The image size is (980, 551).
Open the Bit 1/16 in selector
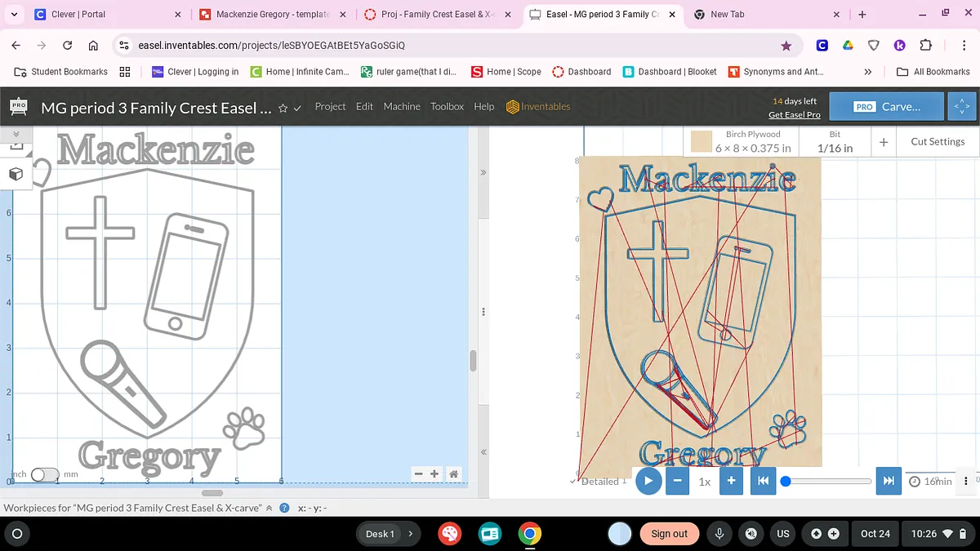pyautogui.click(x=835, y=142)
